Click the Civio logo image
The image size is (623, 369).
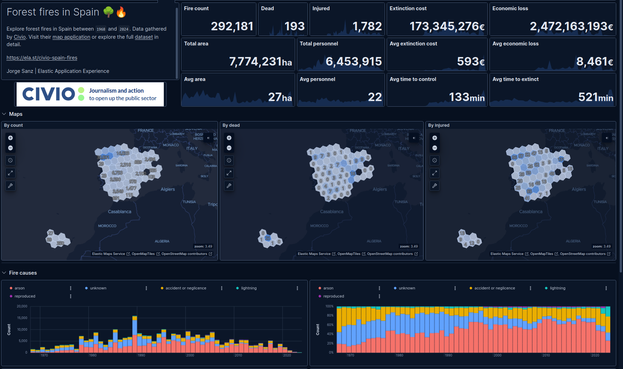(x=90, y=94)
